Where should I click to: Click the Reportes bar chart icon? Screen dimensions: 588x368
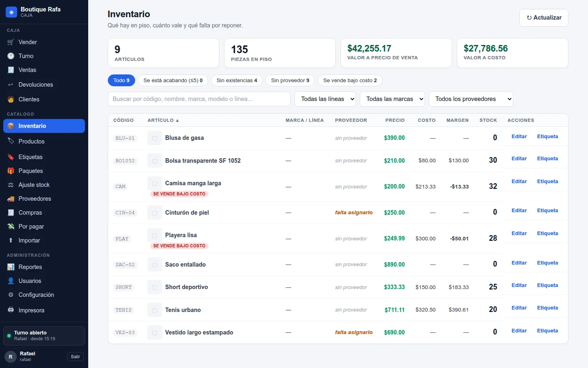click(x=11, y=267)
